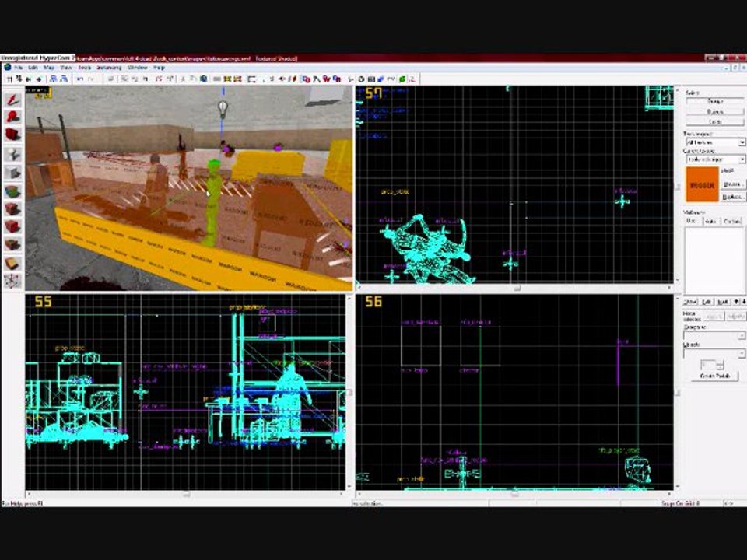Image resolution: width=747 pixels, height=560 pixels.
Task: Toggle the 2D grid in top toolbar
Action: [9, 79]
